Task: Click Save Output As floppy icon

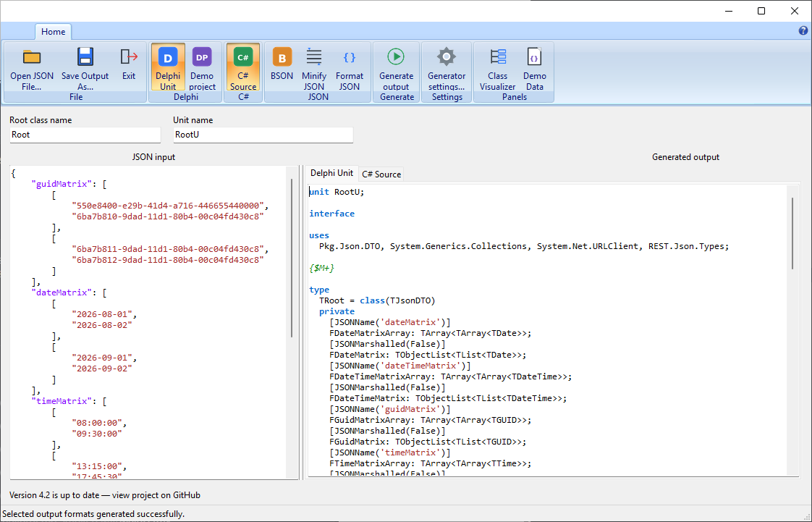Action: click(x=85, y=57)
